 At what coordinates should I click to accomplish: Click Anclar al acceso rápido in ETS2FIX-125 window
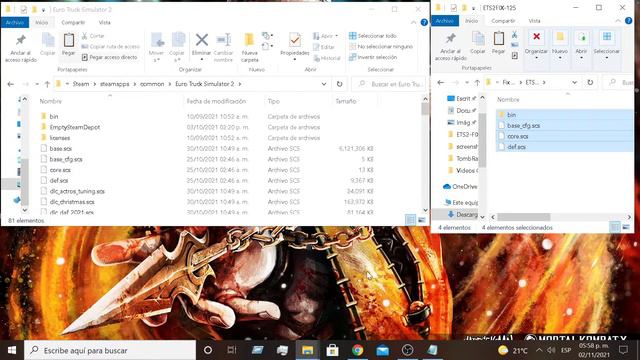point(451,47)
